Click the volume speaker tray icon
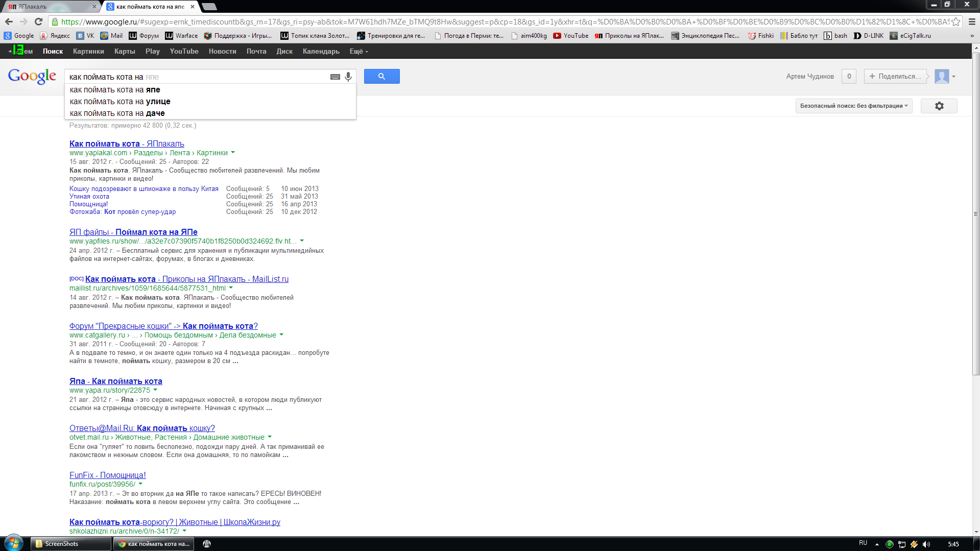This screenshot has height=551, width=980. click(926, 544)
